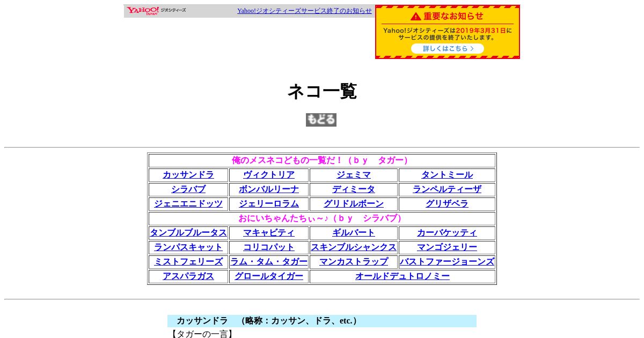Image resolution: width=644 pixels, height=338 pixels.
Task: Select the マキャビティ link
Action: 269,233
